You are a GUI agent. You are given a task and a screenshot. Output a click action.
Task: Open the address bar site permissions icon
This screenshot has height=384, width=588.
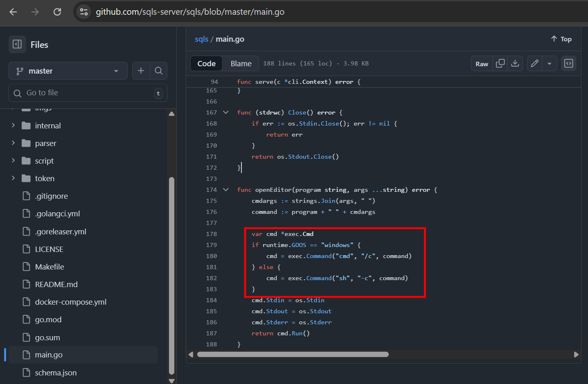pyautogui.click(x=83, y=12)
